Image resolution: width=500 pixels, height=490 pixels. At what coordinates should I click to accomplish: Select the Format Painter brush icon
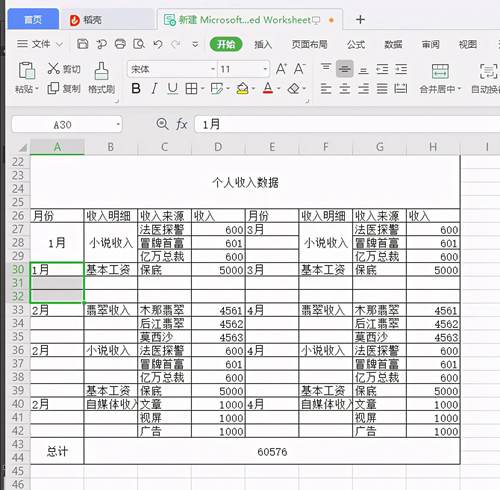(101, 71)
